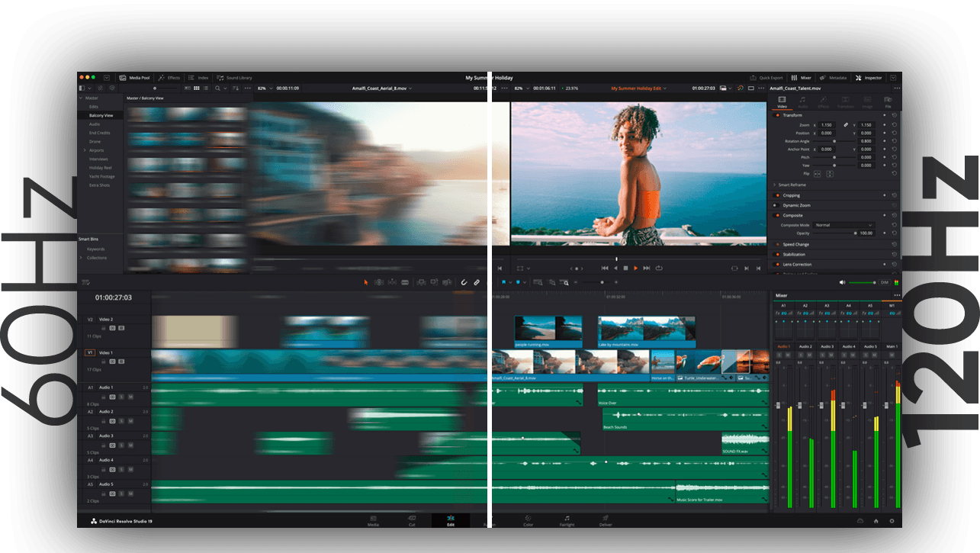Image resolution: width=980 pixels, height=553 pixels.
Task: Open the File tab in Inspector
Action: coord(888,101)
